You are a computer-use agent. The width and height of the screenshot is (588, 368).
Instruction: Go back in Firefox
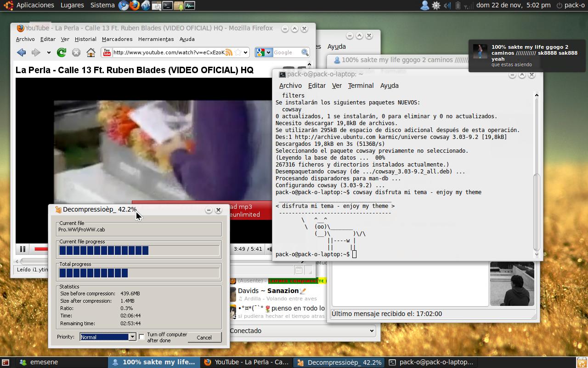(21, 52)
